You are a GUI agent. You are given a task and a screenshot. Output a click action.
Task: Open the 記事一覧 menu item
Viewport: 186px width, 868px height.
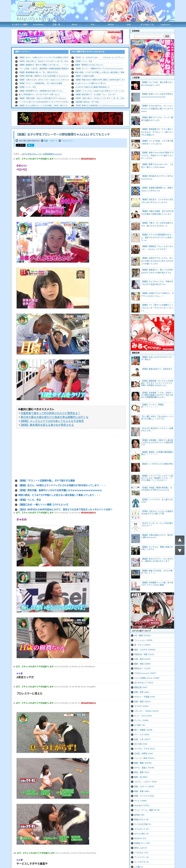click(56, 25)
